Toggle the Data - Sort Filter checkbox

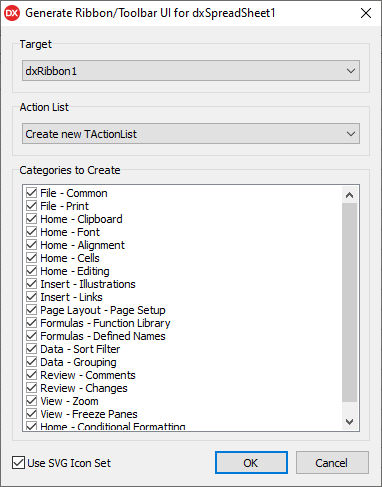31,349
